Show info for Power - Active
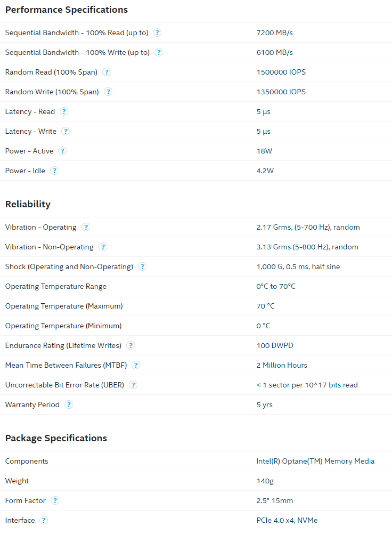Image resolution: width=392 pixels, height=534 pixels. tap(62, 151)
